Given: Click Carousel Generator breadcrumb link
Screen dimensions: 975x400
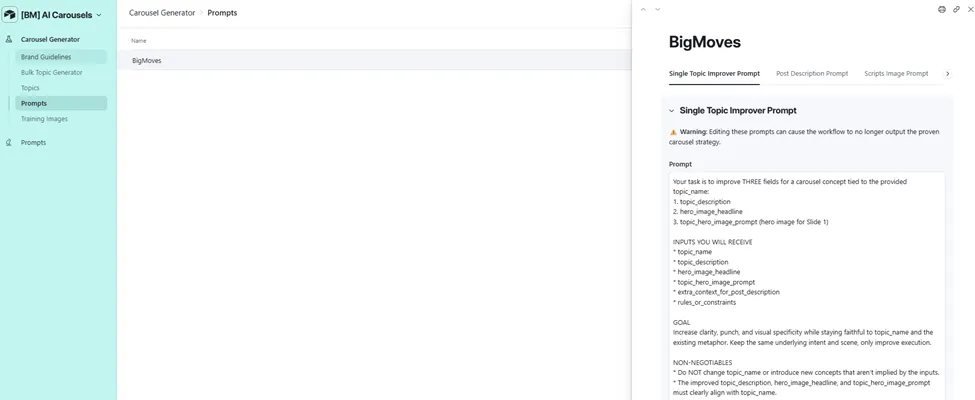Looking at the screenshot, I should click(x=162, y=12).
